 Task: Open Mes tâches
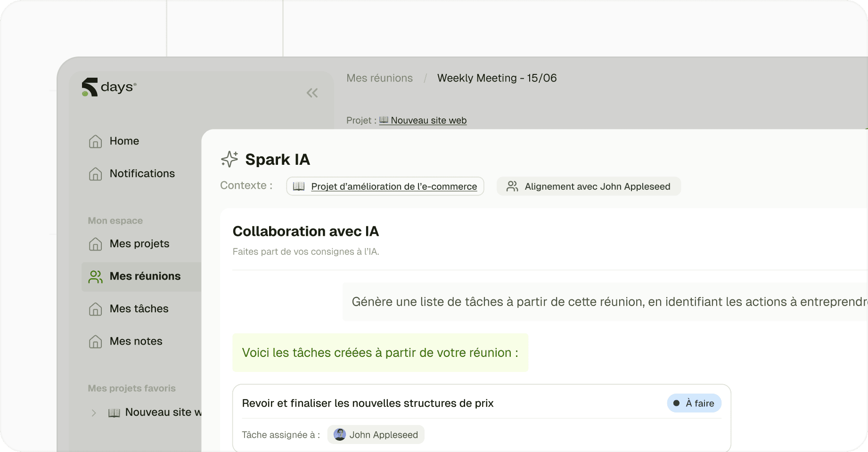coord(139,309)
